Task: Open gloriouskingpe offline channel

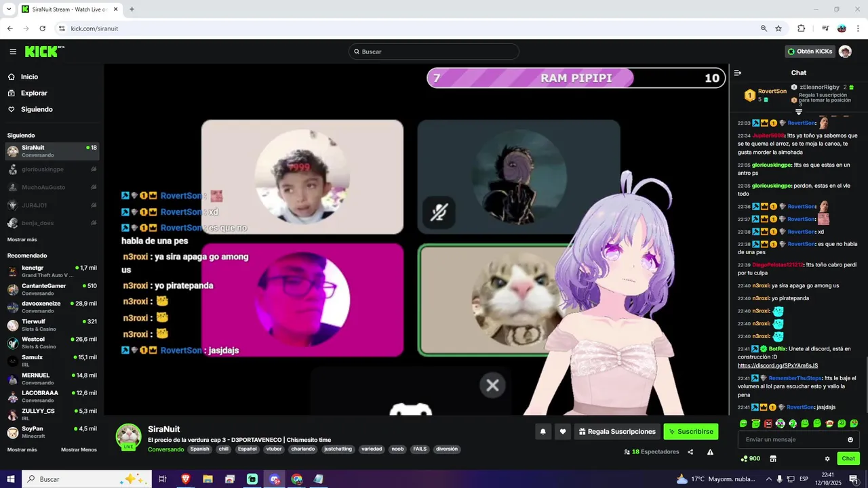Action: point(52,169)
